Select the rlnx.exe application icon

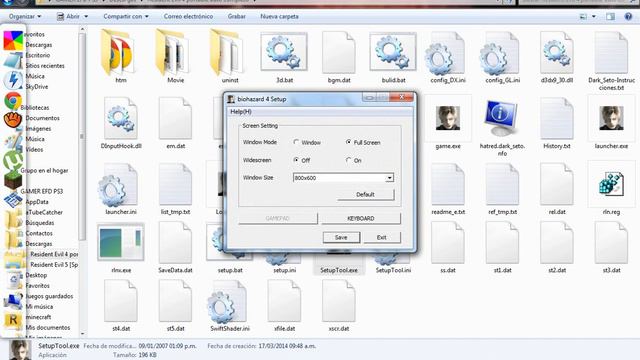coord(120,242)
